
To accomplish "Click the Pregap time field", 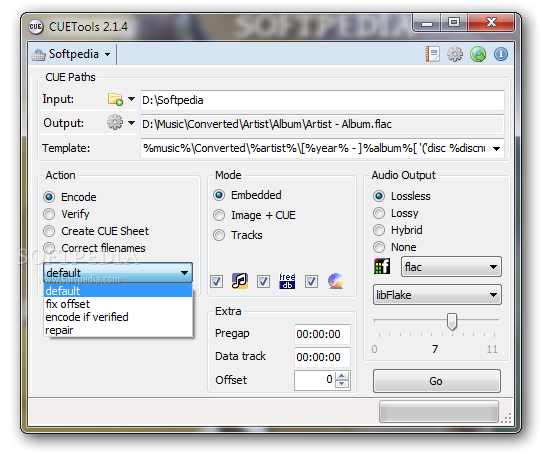I will pyautogui.click(x=322, y=334).
